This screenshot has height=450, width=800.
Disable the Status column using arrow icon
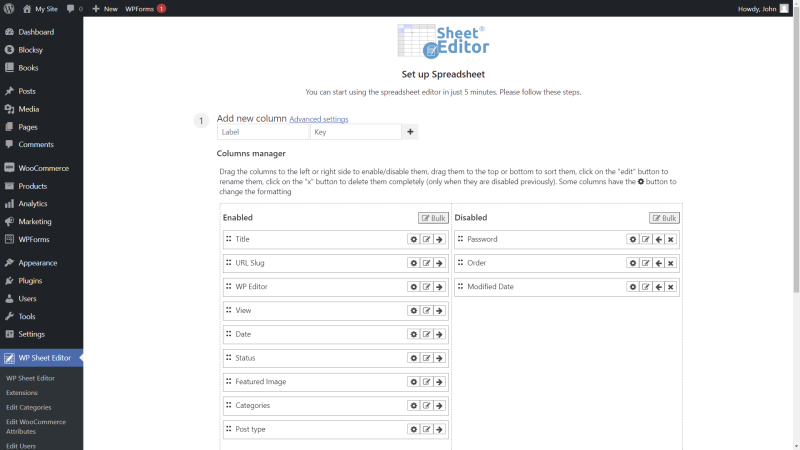click(439, 358)
